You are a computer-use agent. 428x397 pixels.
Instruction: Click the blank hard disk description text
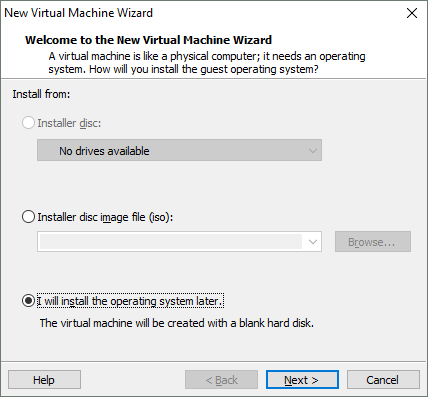tap(177, 323)
